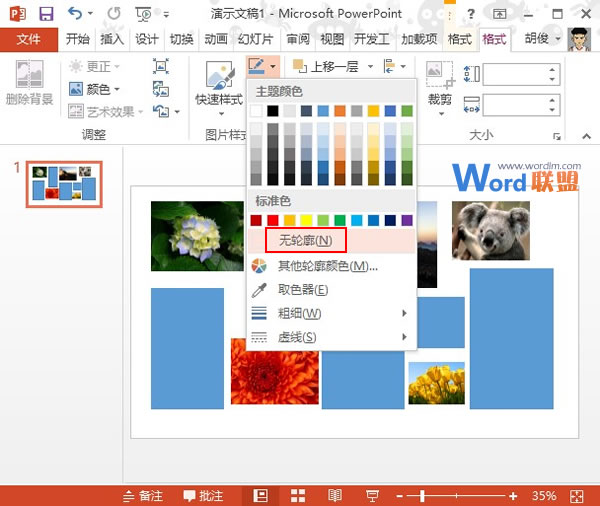Click 上移一层 bring forward button
This screenshot has height=506, width=600.
coord(326,67)
